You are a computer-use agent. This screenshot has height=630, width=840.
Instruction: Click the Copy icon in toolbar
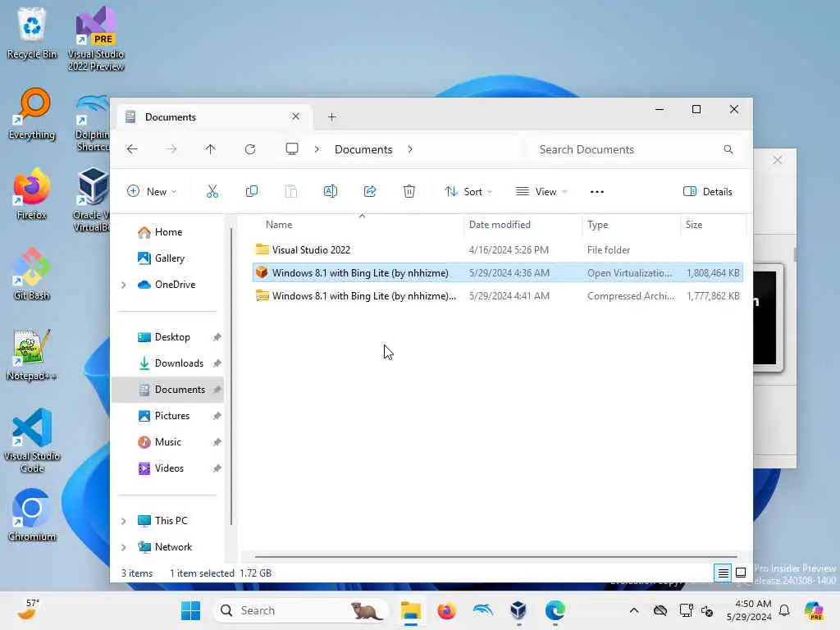coord(251,191)
